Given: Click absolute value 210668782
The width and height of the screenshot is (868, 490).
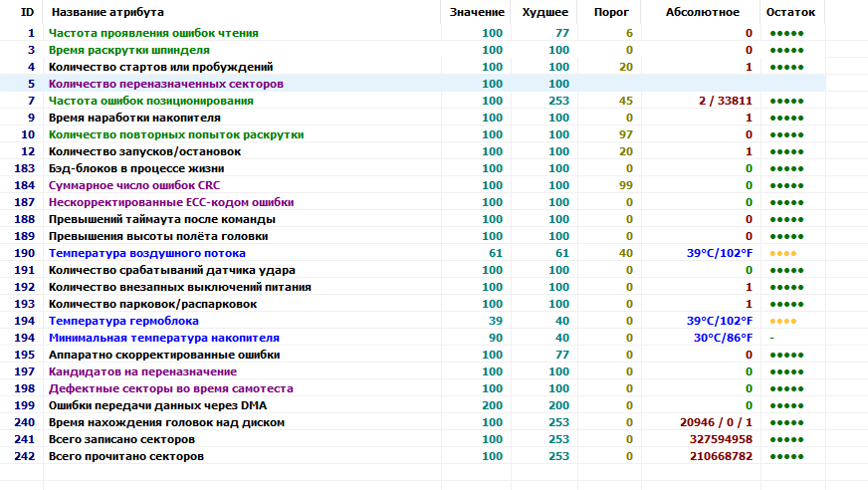Looking at the screenshot, I should pos(721,457).
